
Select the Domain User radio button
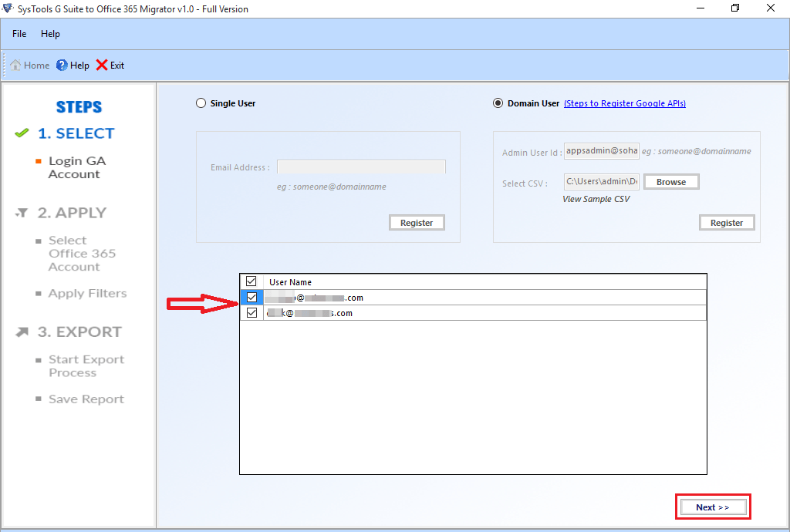[x=498, y=103]
